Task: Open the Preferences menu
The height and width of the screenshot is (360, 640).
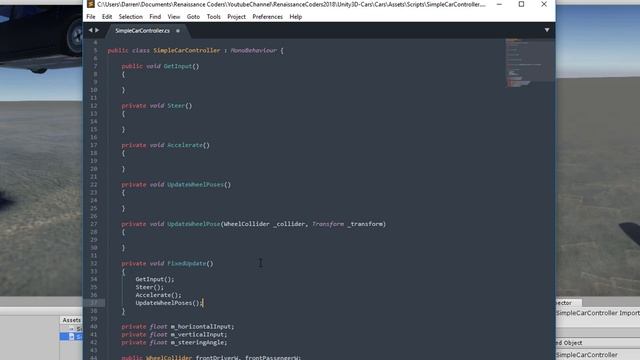Action: 267,17
